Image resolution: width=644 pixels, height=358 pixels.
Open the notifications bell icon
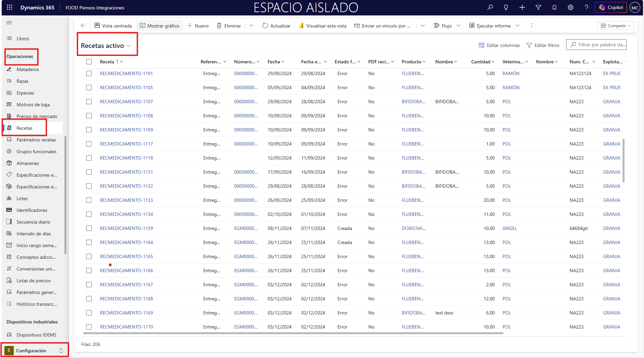(554, 7)
